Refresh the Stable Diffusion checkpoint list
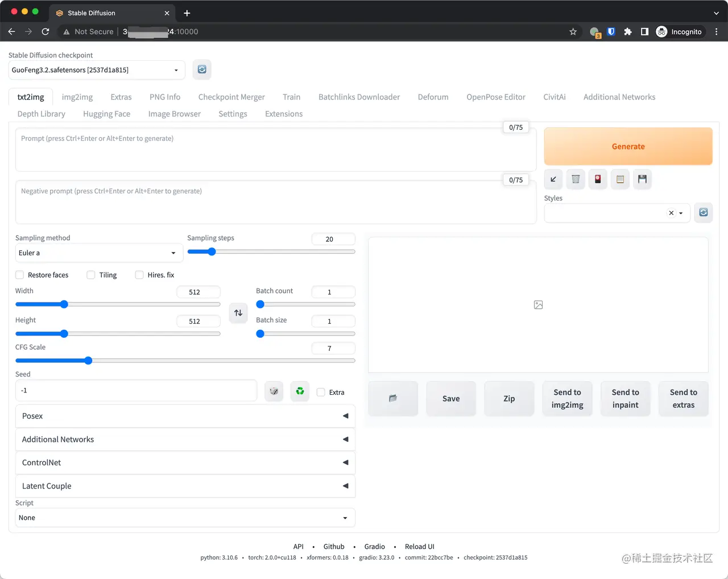 pyautogui.click(x=202, y=69)
